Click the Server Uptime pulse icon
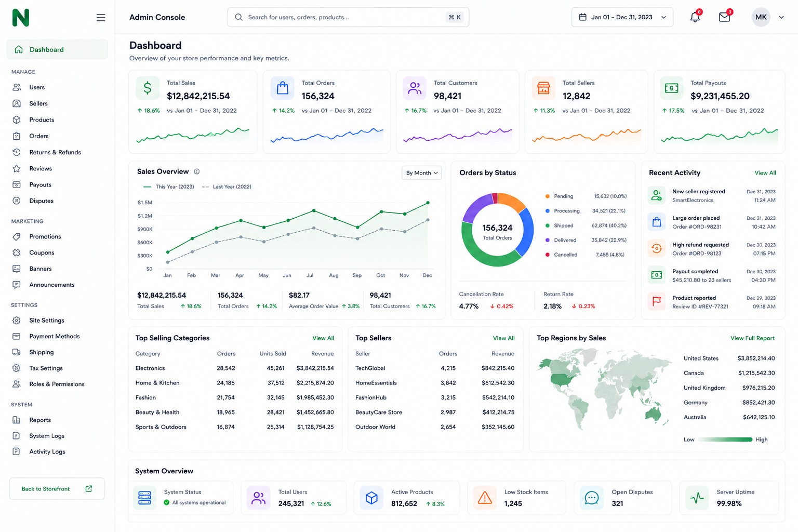The width and height of the screenshot is (798, 532). tap(697, 498)
